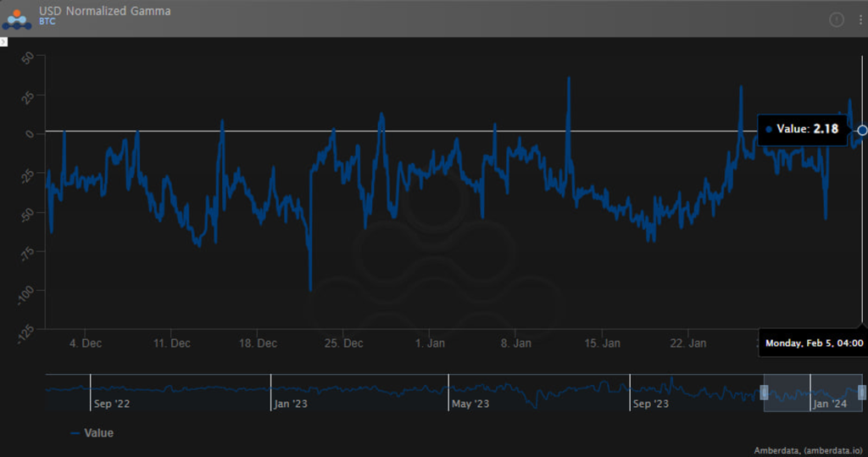Click the USD Normalized Gamma title
The height and width of the screenshot is (457, 868).
coord(104,11)
